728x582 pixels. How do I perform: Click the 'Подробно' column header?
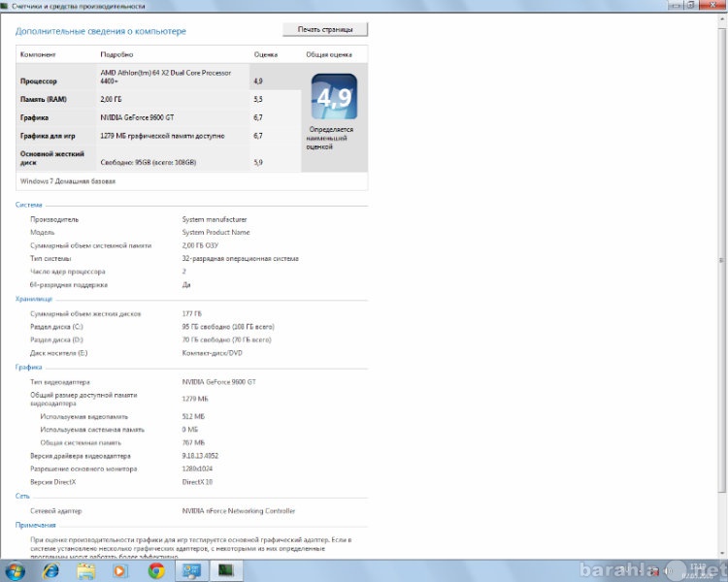(116, 54)
